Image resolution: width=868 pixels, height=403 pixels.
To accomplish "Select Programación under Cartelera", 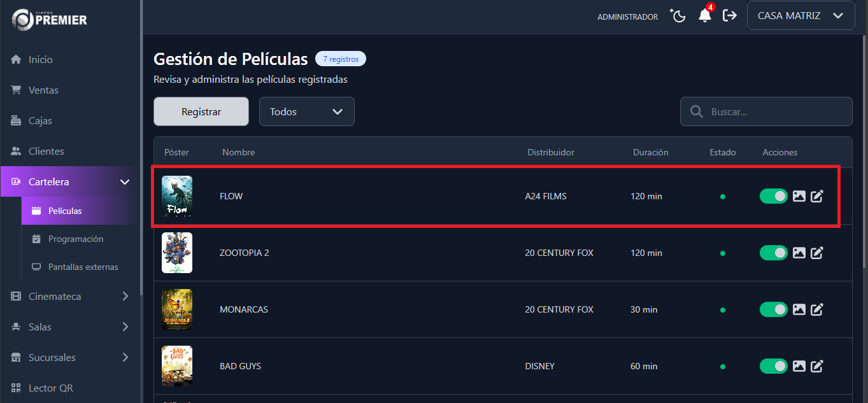I will 76,239.
